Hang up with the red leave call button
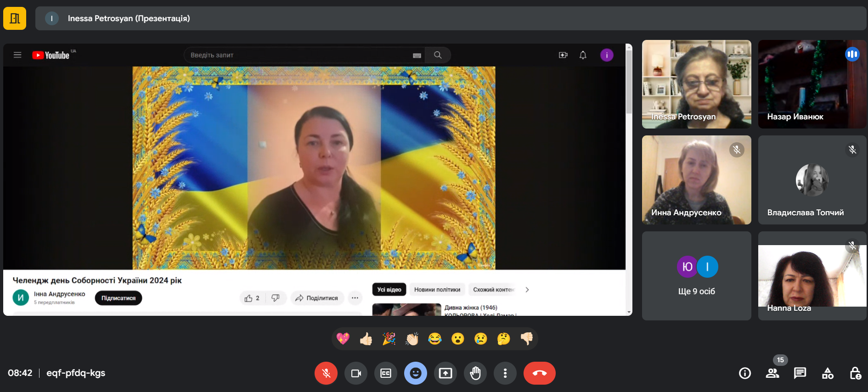This screenshot has width=868, height=392. 539,373
